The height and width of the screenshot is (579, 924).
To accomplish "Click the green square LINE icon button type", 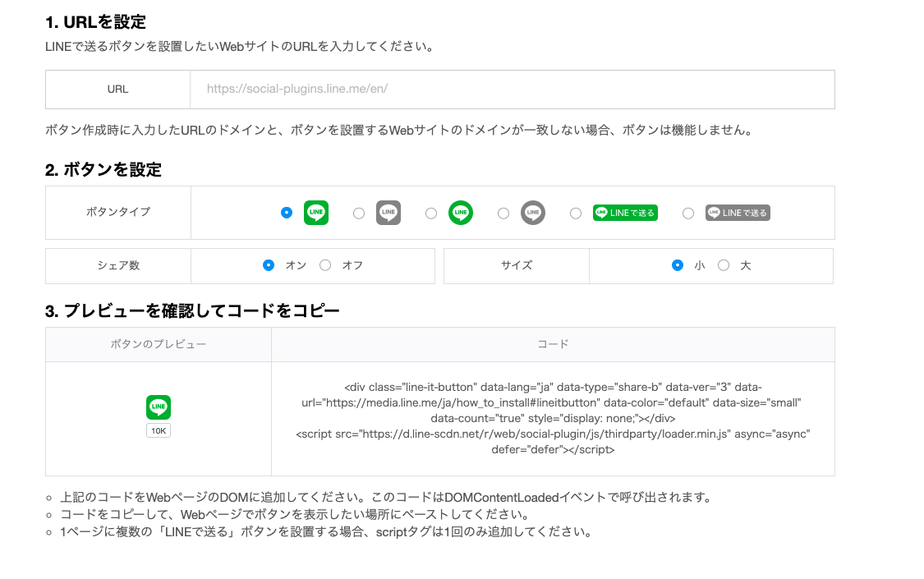I will coord(316,213).
